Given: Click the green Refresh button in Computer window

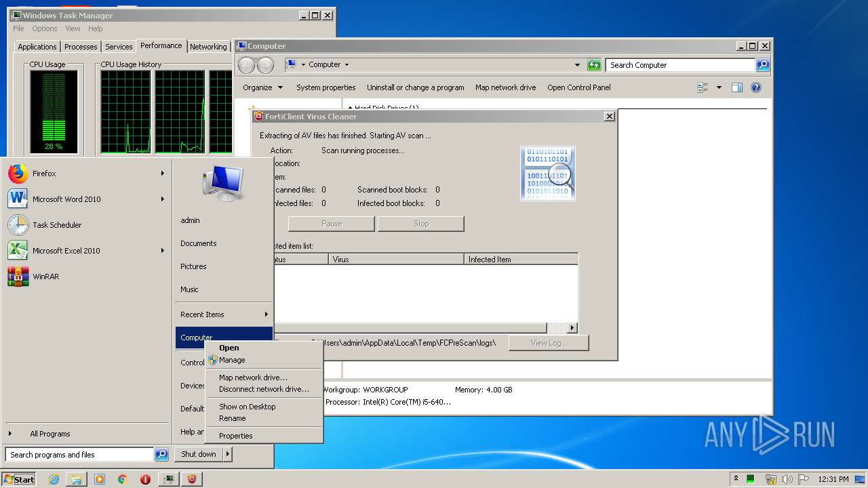Looking at the screenshot, I should (594, 65).
